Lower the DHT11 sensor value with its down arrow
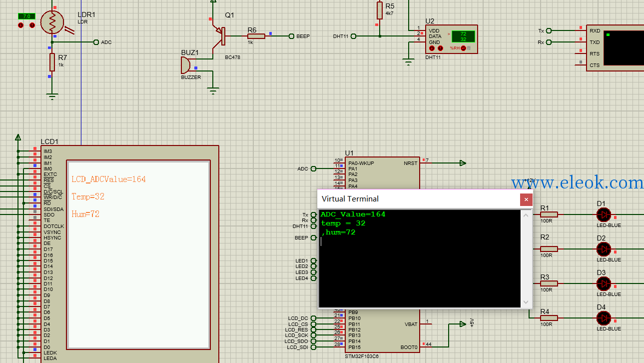Image resolution: width=644 pixels, height=363 pixels. [x=433, y=48]
